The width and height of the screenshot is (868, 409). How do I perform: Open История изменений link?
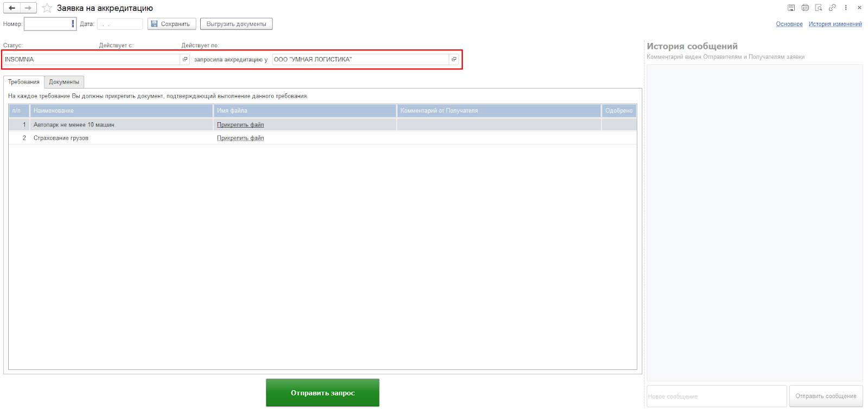pyautogui.click(x=835, y=24)
